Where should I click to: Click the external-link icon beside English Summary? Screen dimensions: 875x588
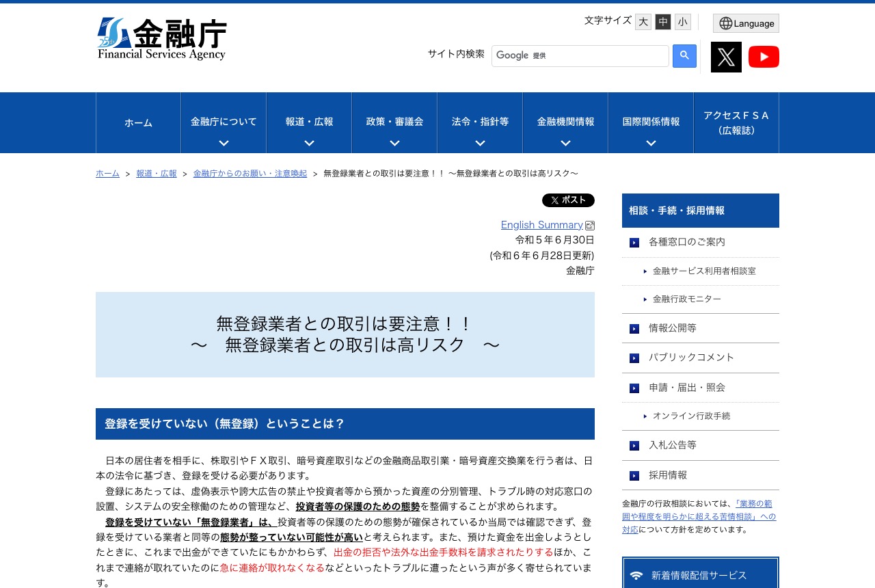pos(590,226)
